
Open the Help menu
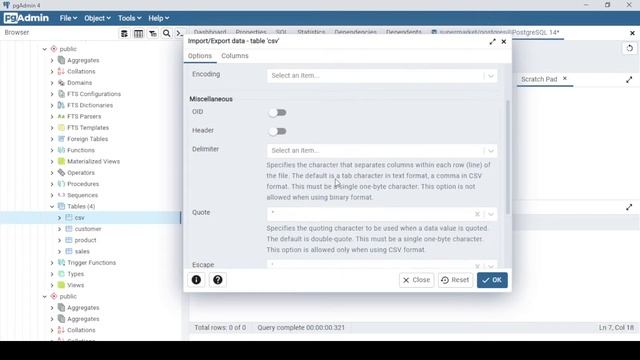[158, 18]
